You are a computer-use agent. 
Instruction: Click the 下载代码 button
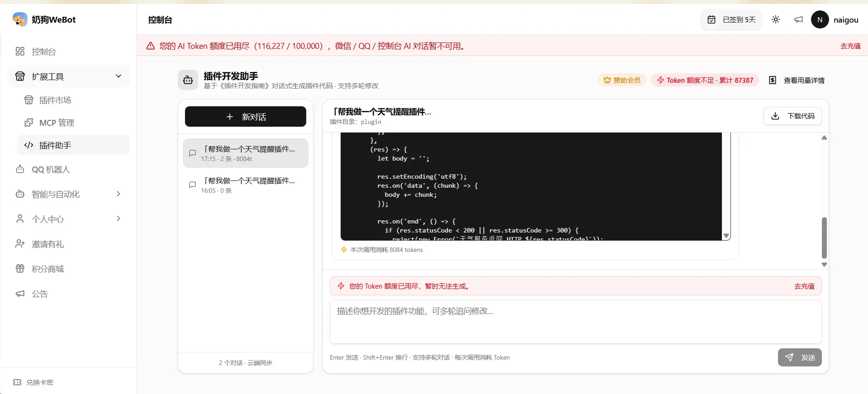[x=792, y=116]
